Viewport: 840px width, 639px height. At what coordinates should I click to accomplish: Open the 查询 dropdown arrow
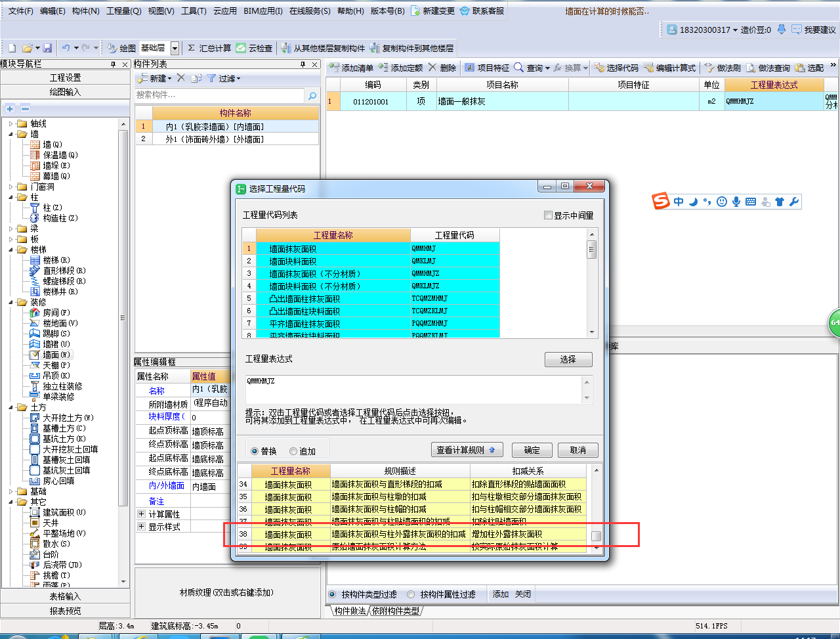pyautogui.click(x=547, y=68)
